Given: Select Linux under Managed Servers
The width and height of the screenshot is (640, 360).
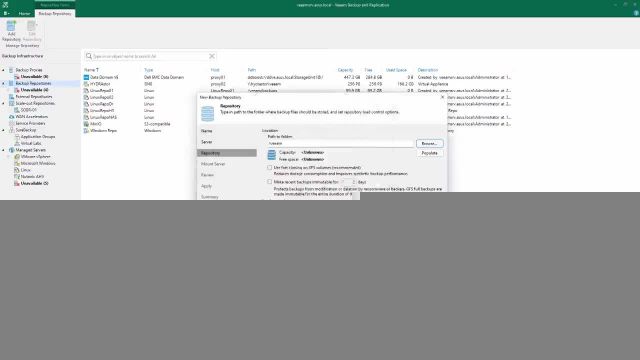Looking at the screenshot, I should pyautogui.click(x=25, y=170).
